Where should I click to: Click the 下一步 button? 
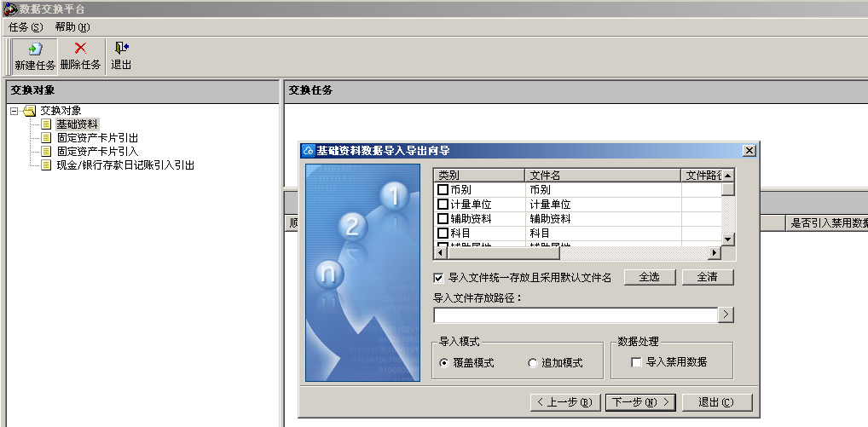(x=640, y=402)
